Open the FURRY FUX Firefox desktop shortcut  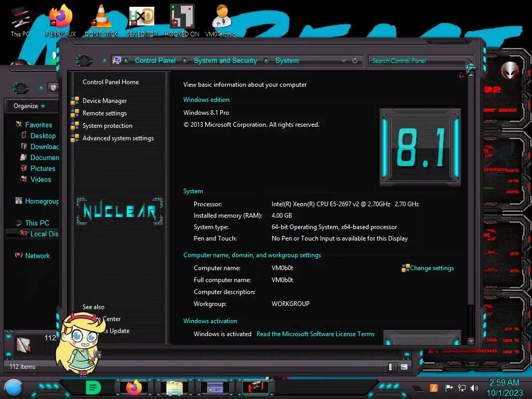[x=61, y=21]
